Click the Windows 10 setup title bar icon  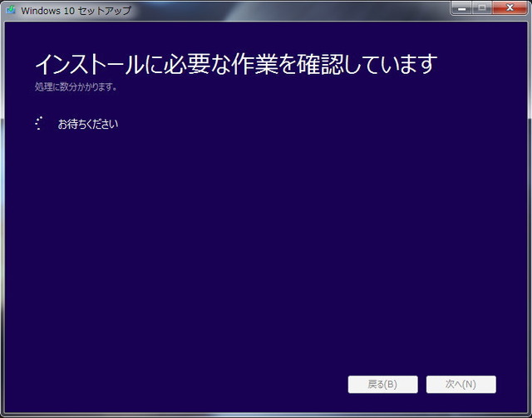click(11, 10)
